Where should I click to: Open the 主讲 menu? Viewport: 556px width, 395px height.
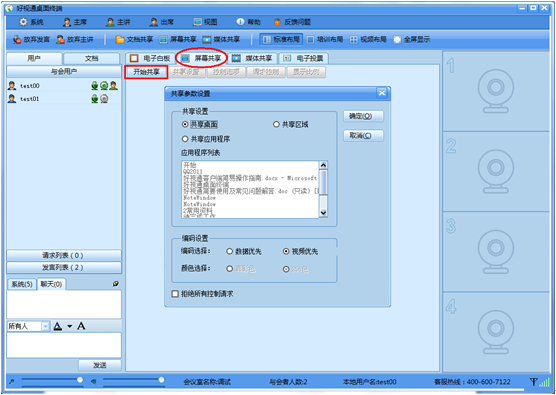point(118,22)
